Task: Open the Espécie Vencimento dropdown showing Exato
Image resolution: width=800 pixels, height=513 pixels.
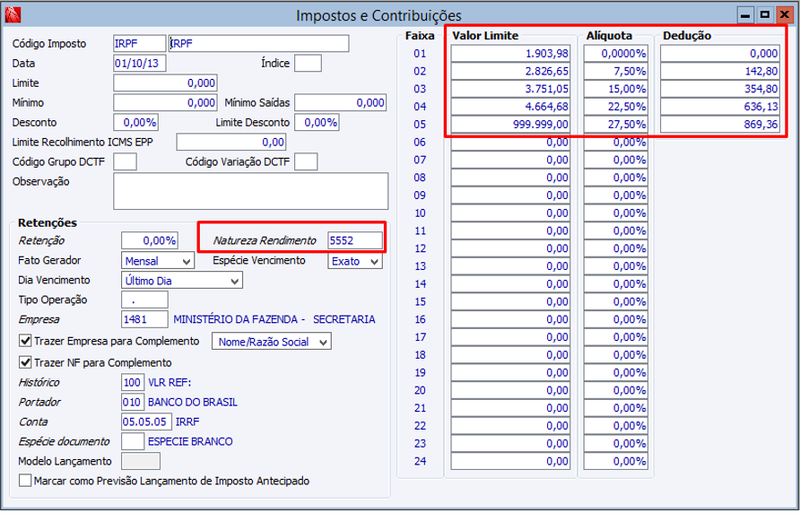Action: pos(355,261)
